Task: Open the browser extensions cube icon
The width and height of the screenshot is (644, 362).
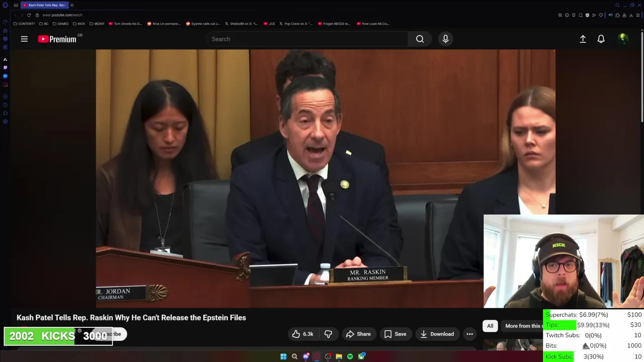Action: click(617, 15)
